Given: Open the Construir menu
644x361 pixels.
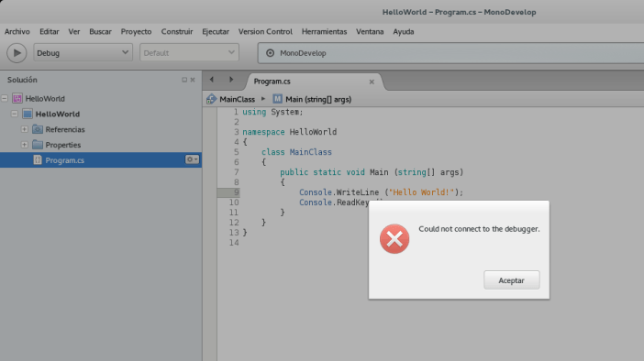Looking at the screenshot, I should tap(177, 31).
